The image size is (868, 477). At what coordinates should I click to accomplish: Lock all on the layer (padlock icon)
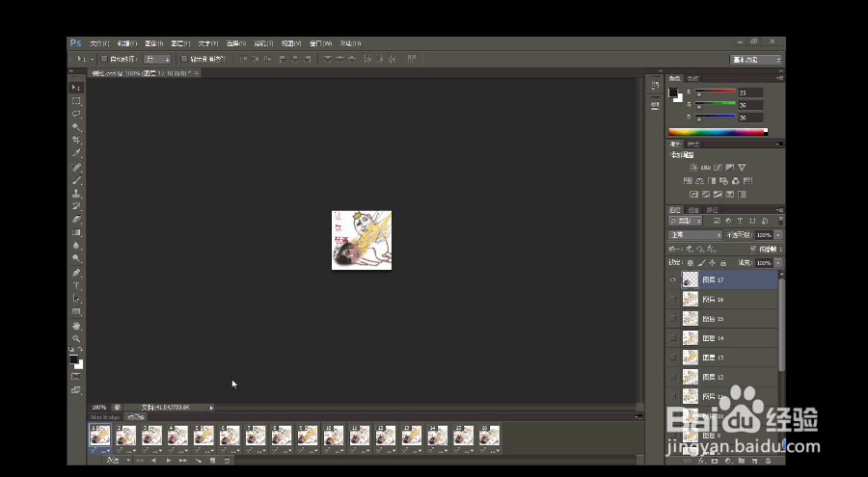[x=723, y=263]
